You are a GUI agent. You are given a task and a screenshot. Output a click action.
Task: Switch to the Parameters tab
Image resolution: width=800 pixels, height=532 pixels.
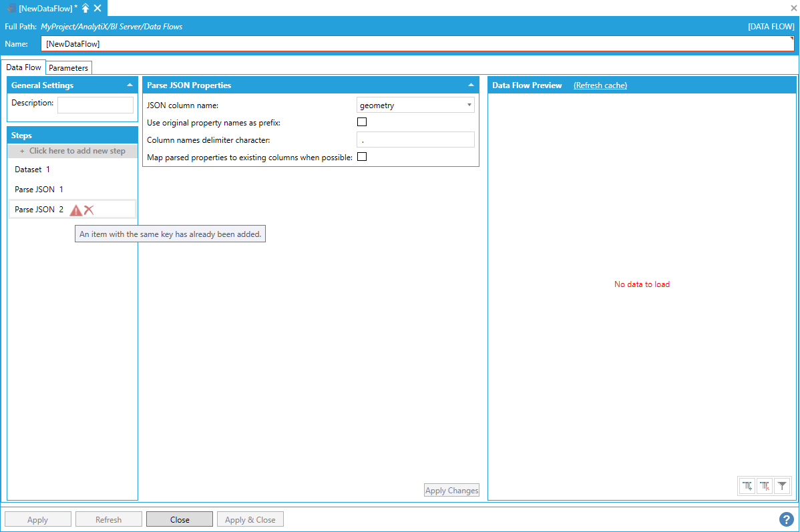tap(68, 68)
